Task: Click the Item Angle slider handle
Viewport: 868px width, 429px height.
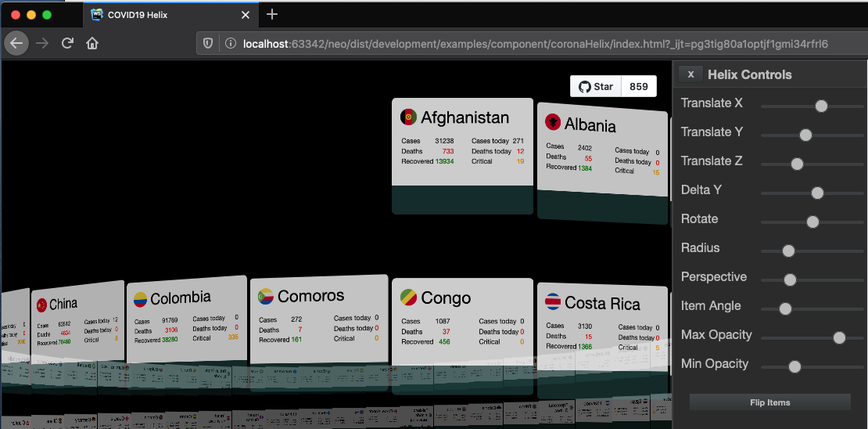Action: [785, 308]
